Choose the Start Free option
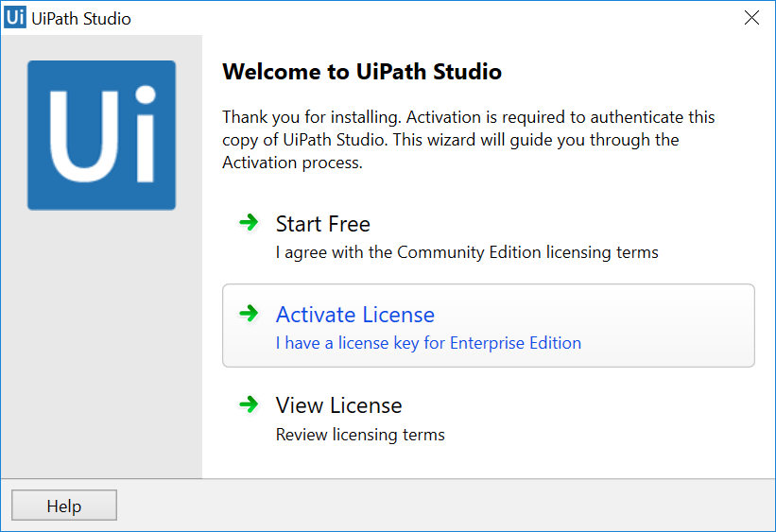The height and width of the screenshot is (532, 776). click(489, 235)
